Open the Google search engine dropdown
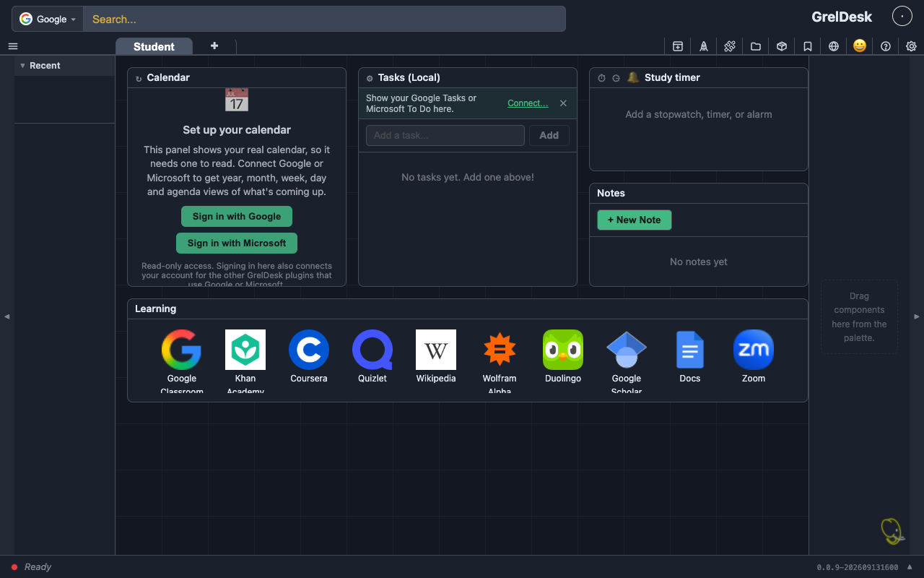Screen dimensions: 924x578 (48, 19)
